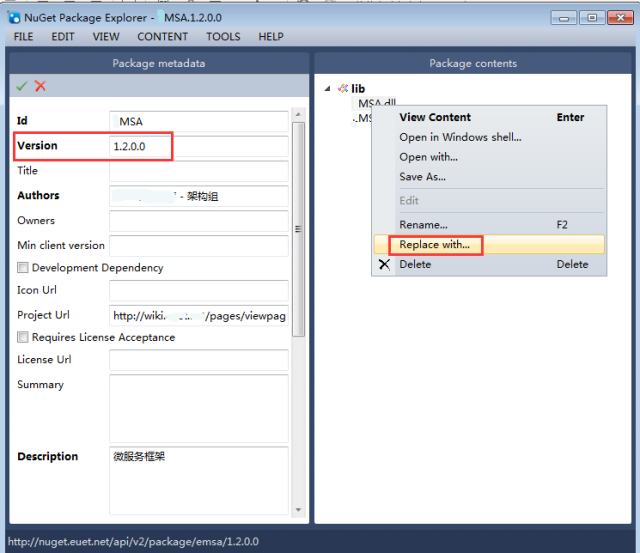Toggle Development Dependency checkbox
Screen dimensions: 640x553
coord(22,268)
